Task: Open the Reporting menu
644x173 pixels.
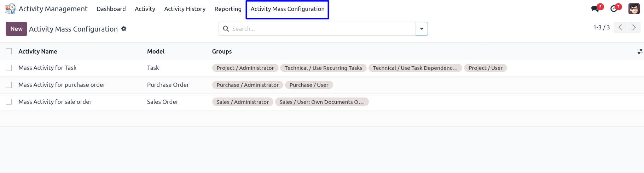Action: (228, 9)
